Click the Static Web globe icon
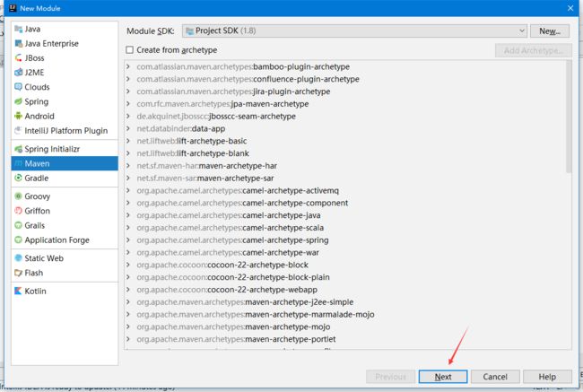This screenshot has height=392, width=583. pyautogui.click(x=18, y=257)
